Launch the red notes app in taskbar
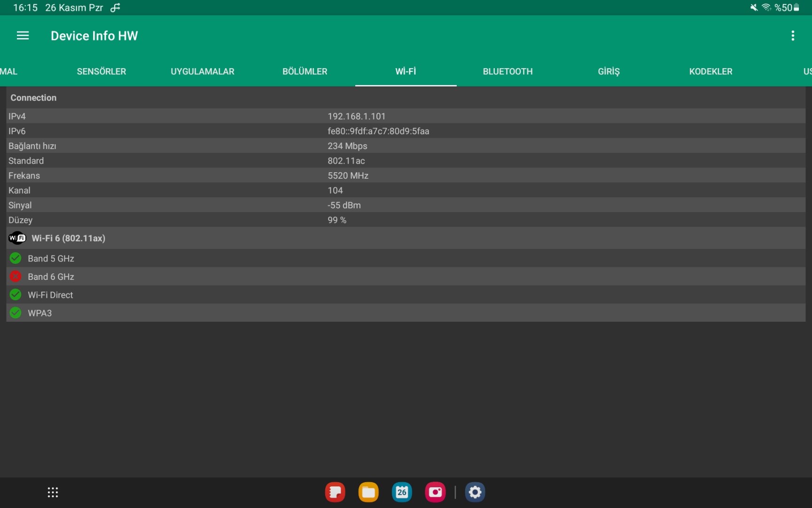The image size is (812, 508). [335, 492]
